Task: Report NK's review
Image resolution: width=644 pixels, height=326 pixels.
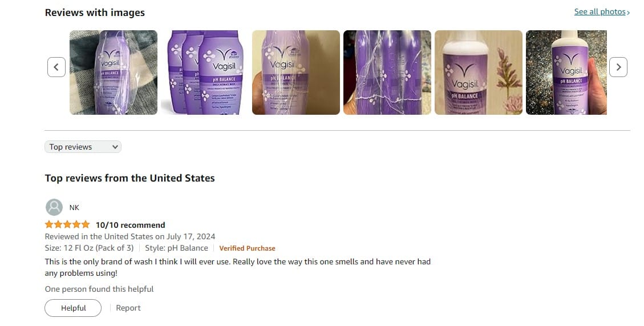Action: 128,308
